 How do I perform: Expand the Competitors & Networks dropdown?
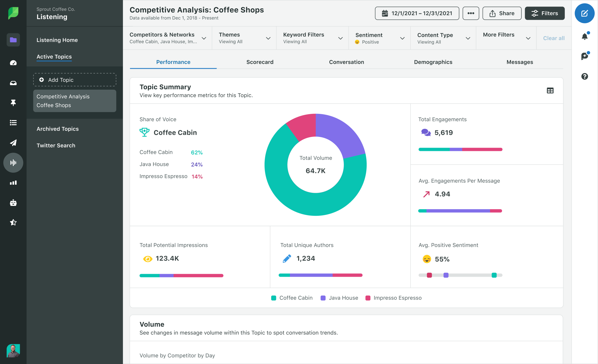[x=204, y=38]
